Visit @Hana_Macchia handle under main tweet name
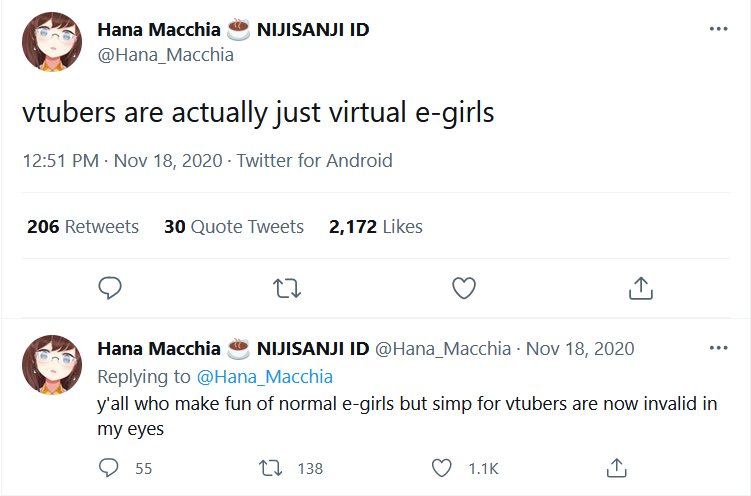The image size is (751, 496). (x=166, y=55)
